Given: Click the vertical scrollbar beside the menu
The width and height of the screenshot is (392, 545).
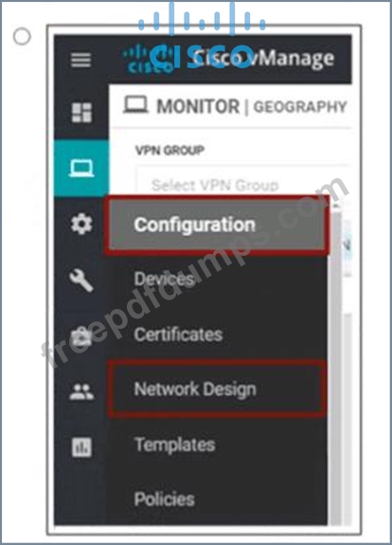Looking at the screenshot, I should [x=336, y=365].
